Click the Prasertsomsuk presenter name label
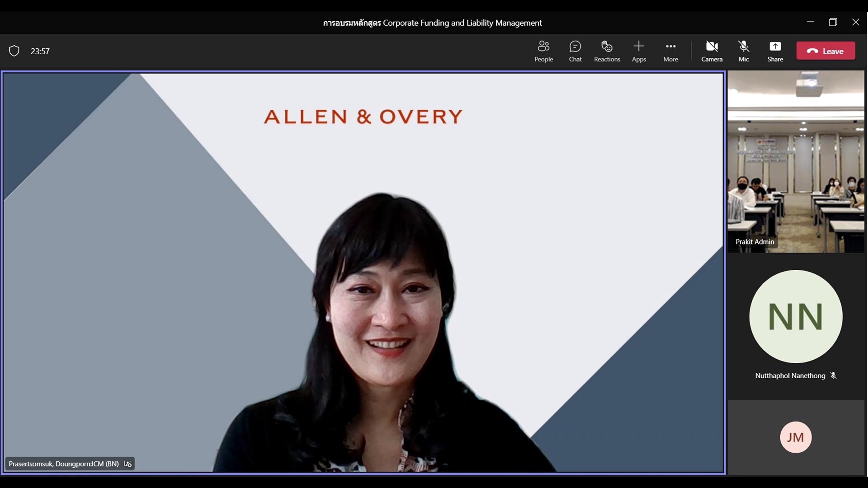 pyautogui.click(x=64, y=464)
